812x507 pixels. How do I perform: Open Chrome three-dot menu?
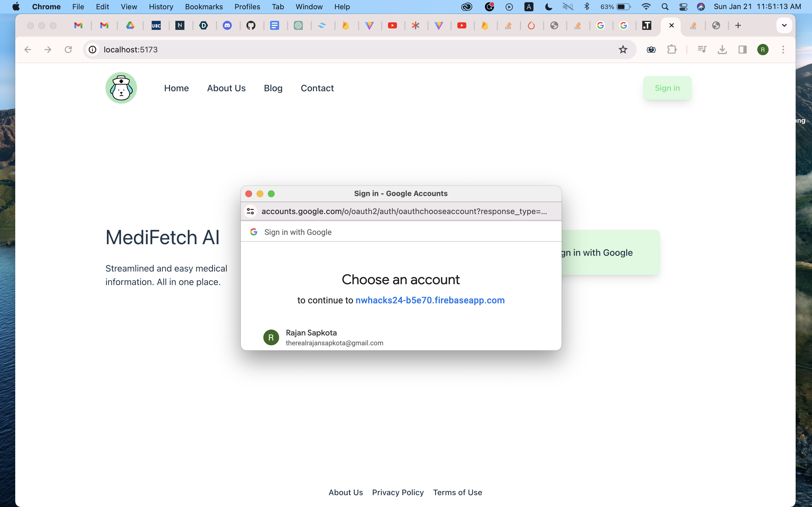click(783, 50)
